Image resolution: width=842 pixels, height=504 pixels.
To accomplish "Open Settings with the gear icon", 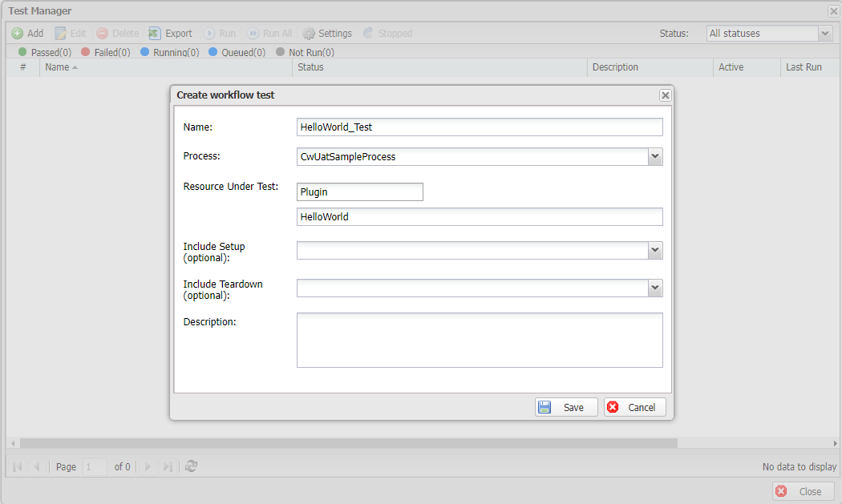I will (309, 34).
